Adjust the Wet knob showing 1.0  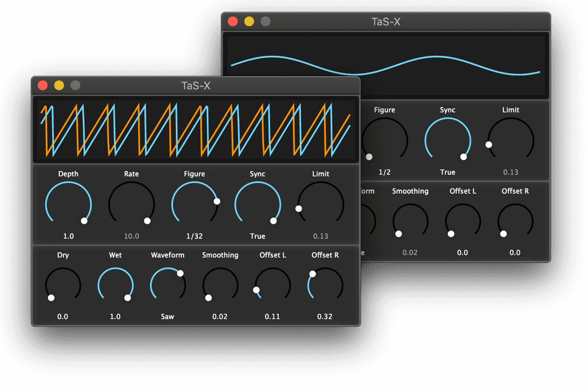point(115,285)
